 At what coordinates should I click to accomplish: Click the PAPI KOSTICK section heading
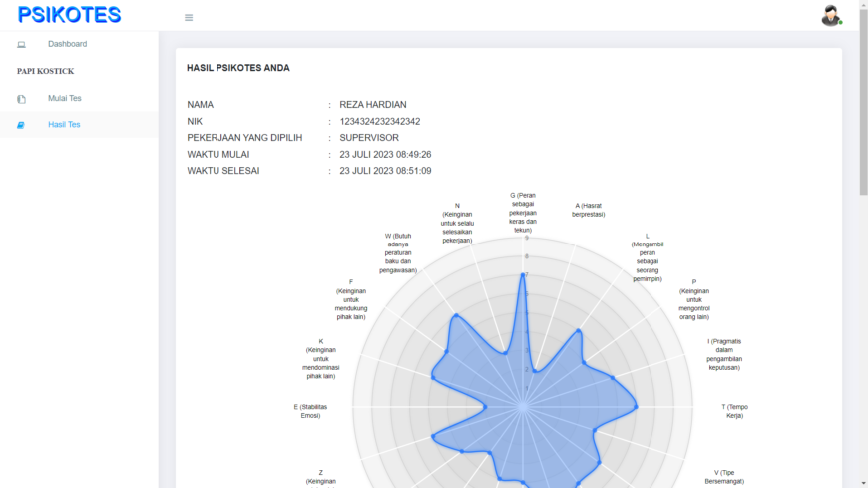(x=45, y=71)
